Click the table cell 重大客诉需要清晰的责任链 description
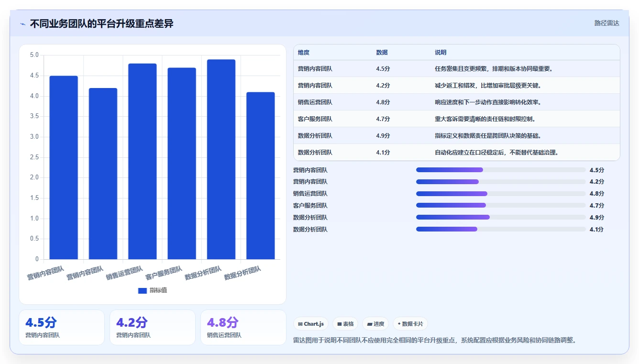639x364 pixels. pos(485,119)
